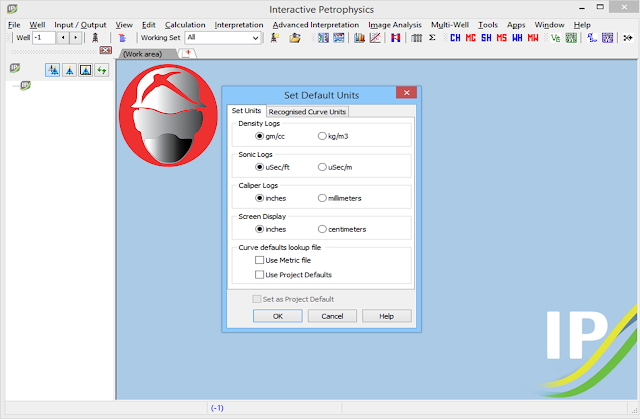The width and height of the screenshot is (640, 419).
Task: Select uSec/ft sonic unit
Action: 272,167
